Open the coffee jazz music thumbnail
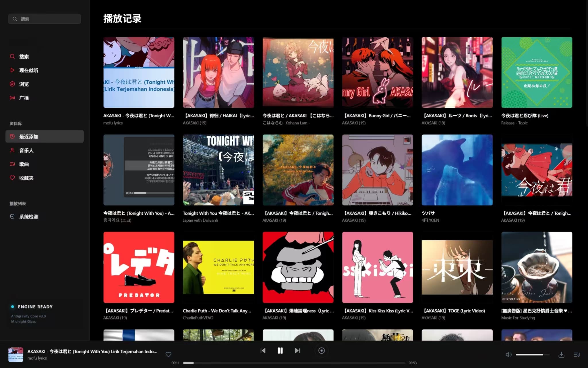Viewport: 588px width, 368px height. click(537, 267)
